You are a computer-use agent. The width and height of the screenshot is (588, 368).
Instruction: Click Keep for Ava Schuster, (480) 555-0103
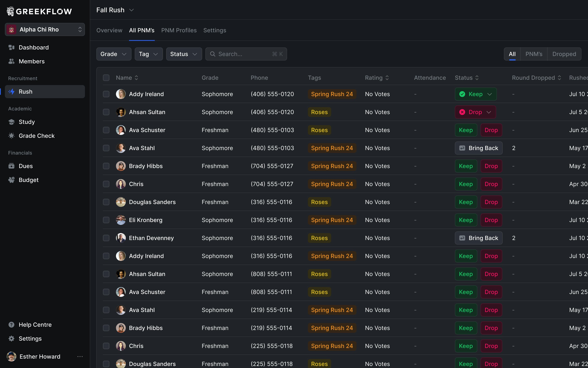point(466,130)
